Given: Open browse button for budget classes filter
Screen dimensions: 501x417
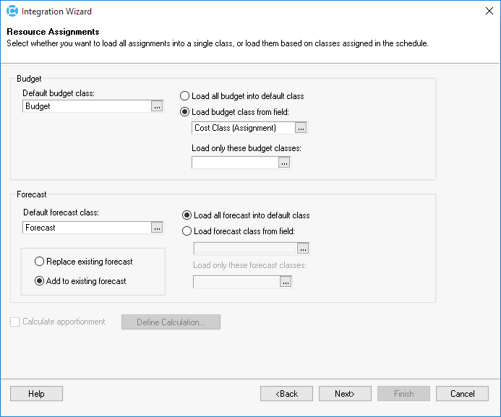Looking at the screenshot, I should (284, 163).
